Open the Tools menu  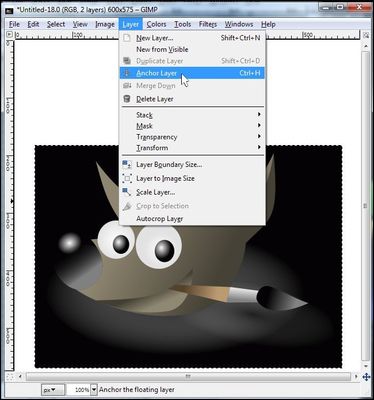[183, 24]
